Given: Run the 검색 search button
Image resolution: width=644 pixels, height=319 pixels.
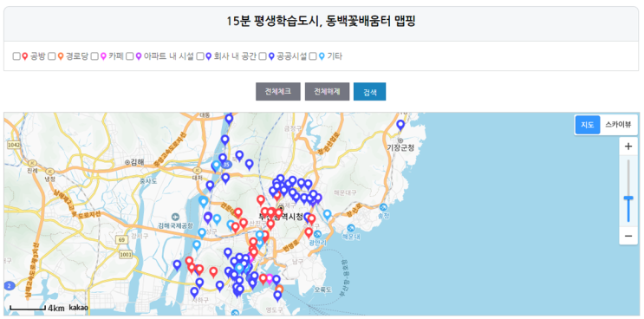Looking at the screenshot, I should tap(369, 92).
